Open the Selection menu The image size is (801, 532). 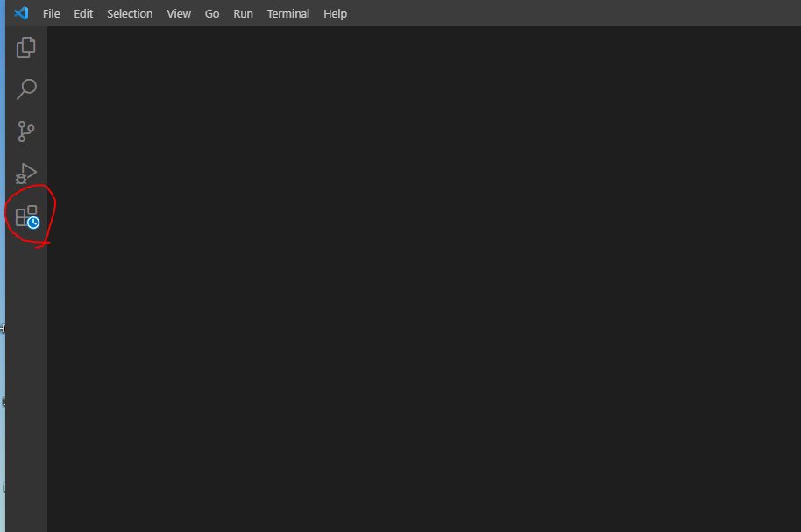click(130, 14)
